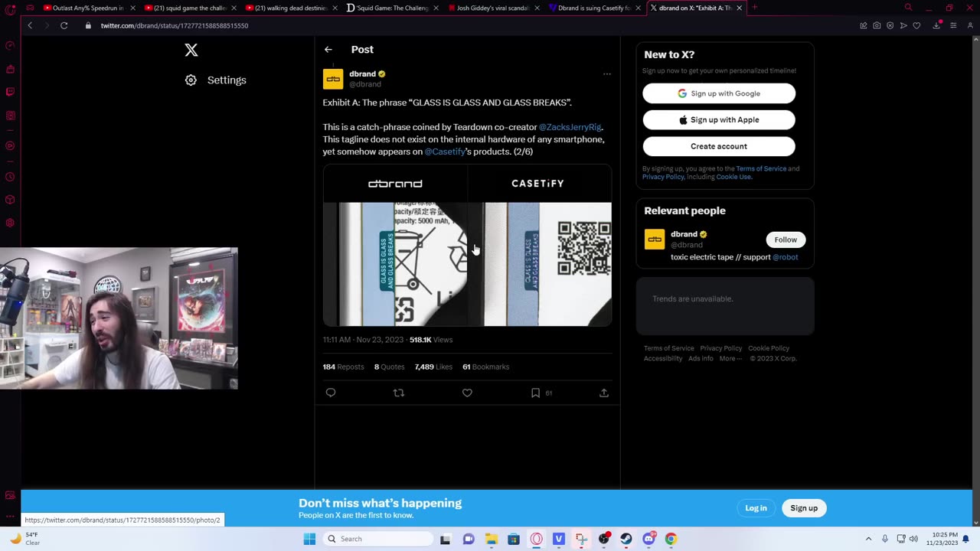Click the Sign up button in bottom banner
980x551 pixels.
tap(804, 508)
